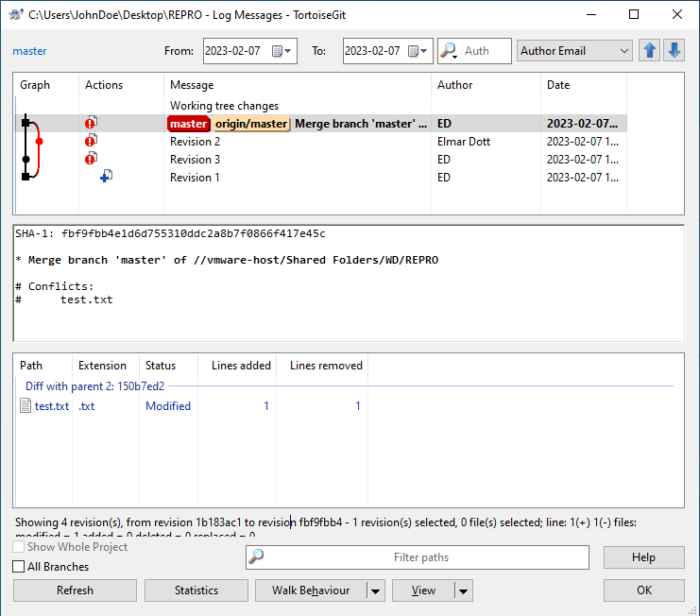
Task: Click the red node in the commit graph
Action: [39, 142]
